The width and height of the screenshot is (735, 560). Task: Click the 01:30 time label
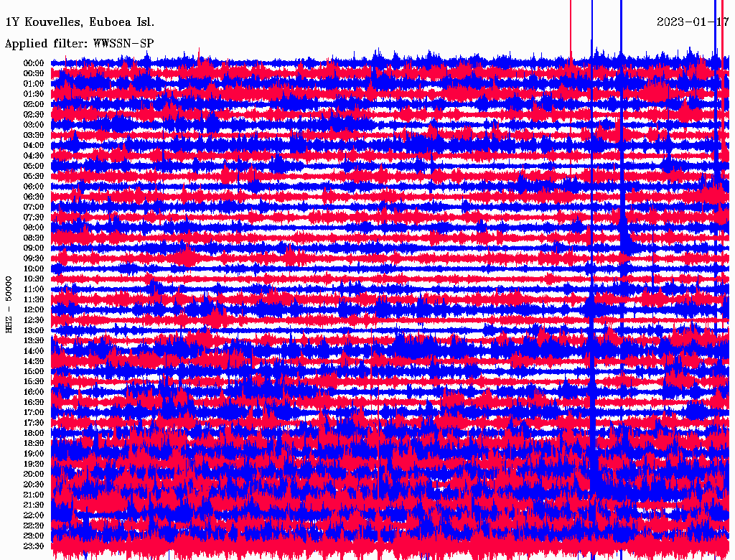34,94
